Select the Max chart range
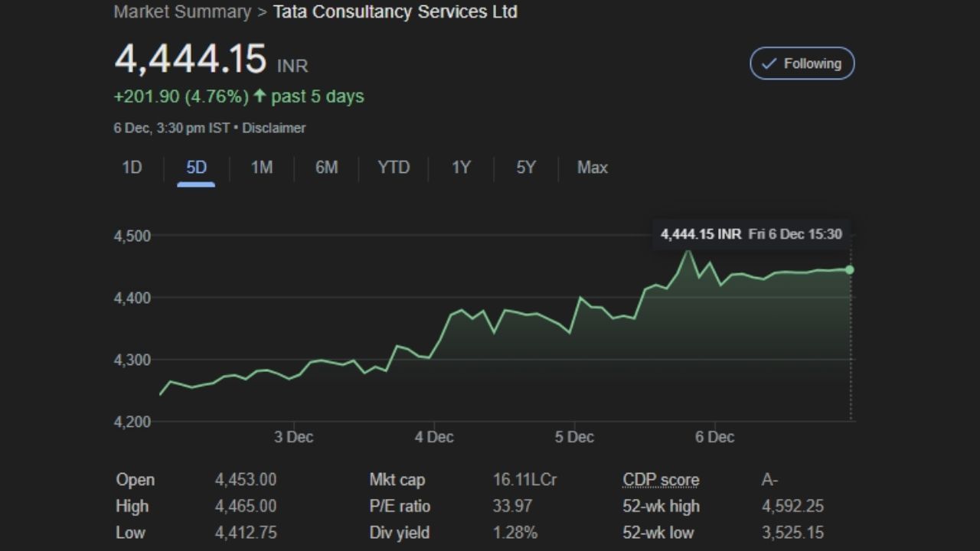980x551 pixels. (592, 168)
